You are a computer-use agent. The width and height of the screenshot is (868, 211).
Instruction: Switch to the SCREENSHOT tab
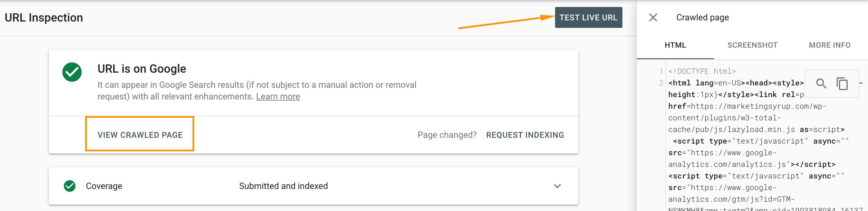pyautogui.click(x=752, y=45)
